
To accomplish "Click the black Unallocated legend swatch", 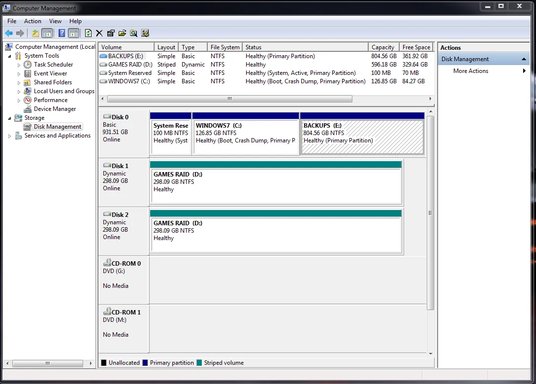I will click(104, 363).
